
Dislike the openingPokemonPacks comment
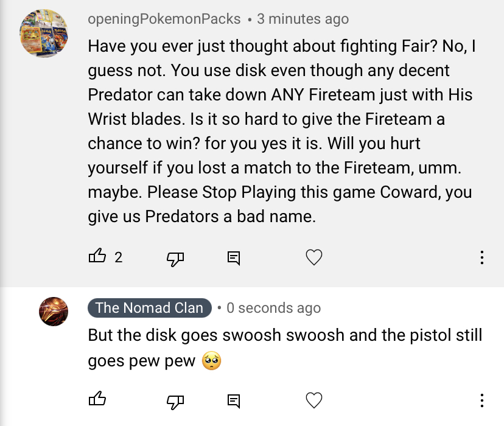pos(175,258)
